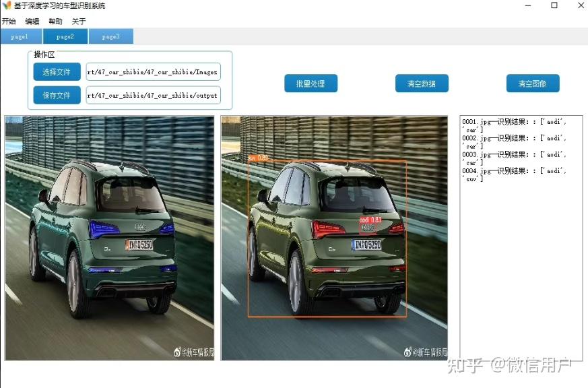Screen dimensions: 588x388
Task: Select the page2 tab
Action: pyautogui.click(x=65, y=37)
